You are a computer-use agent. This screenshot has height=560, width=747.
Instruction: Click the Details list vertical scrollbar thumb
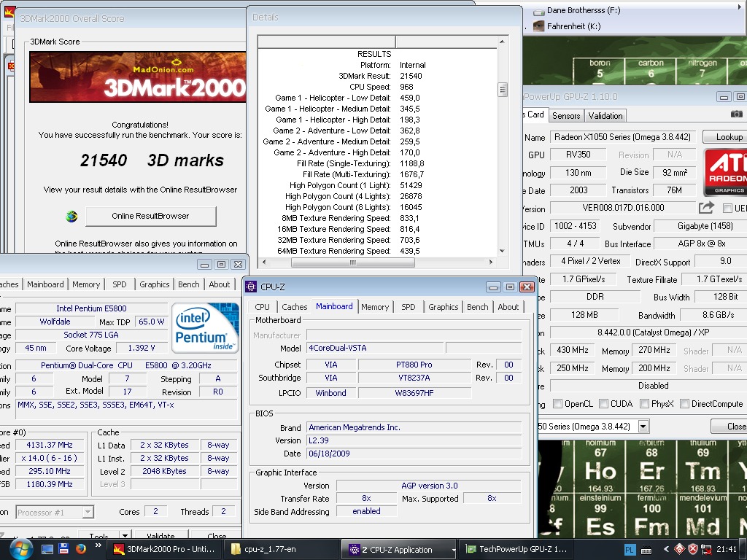[502, 90]
